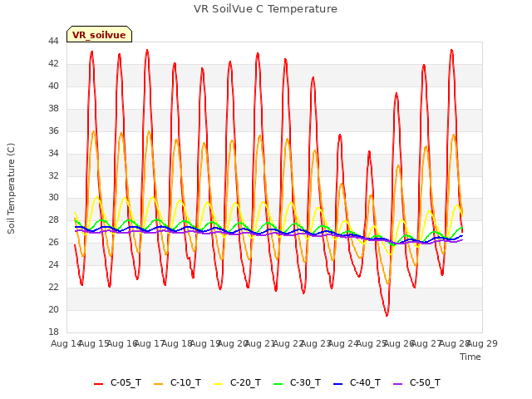Click the 36 y-axis tick label
This screenshot has width=532, height=399.
[53, 131]
